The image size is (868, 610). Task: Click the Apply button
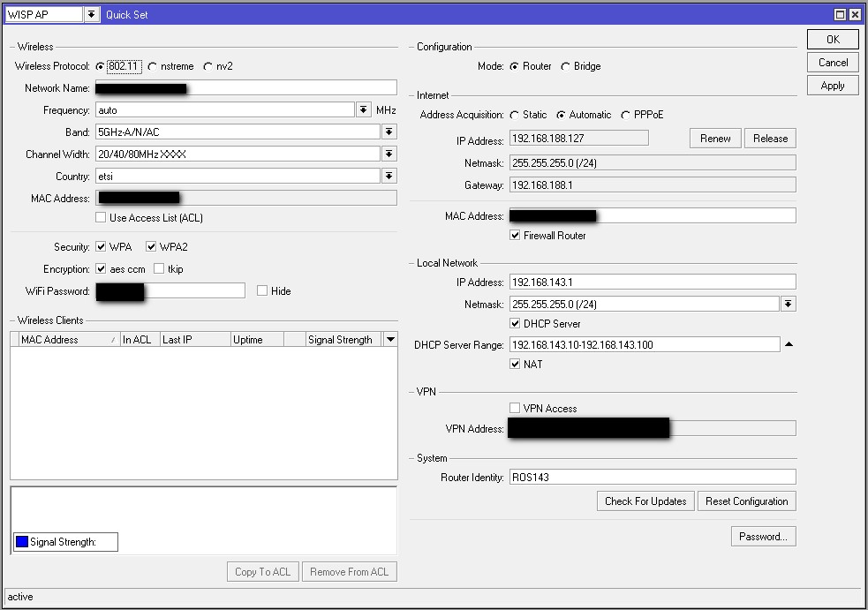coord(833,86)
